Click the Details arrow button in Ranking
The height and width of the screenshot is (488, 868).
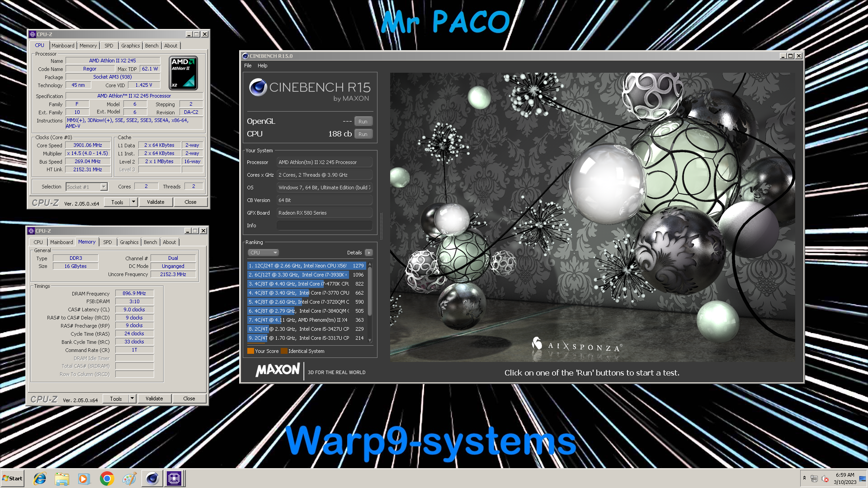(369, 253)
